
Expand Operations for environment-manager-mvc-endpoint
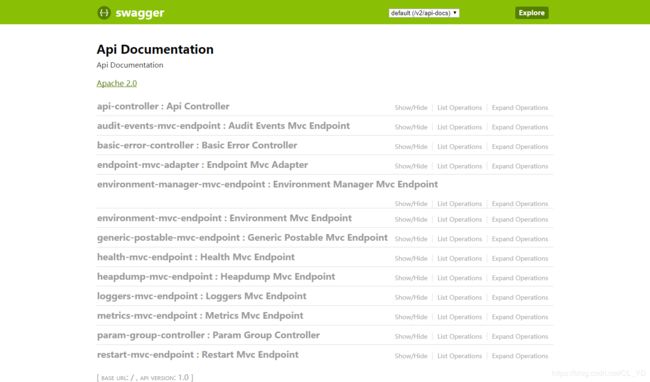point(520,204)
